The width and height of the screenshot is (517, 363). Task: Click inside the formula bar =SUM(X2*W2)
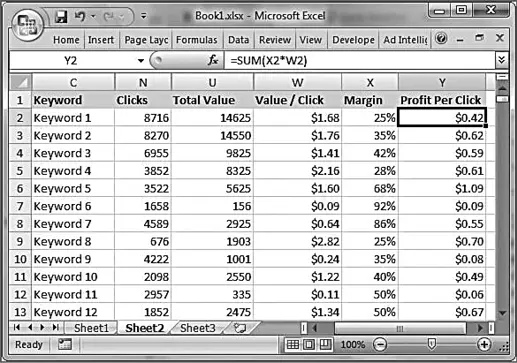(x=359, y=61)
